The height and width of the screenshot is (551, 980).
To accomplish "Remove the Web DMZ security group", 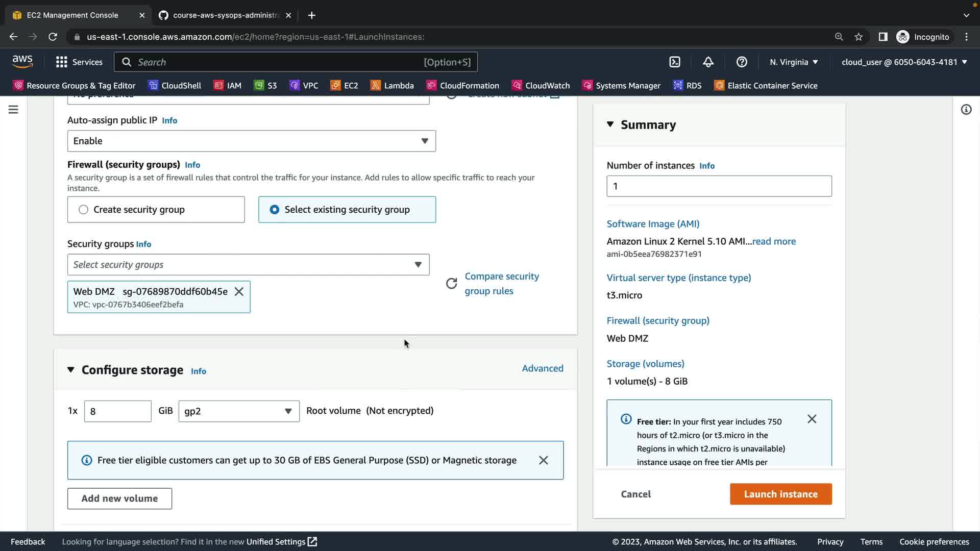I will point(239,291).
